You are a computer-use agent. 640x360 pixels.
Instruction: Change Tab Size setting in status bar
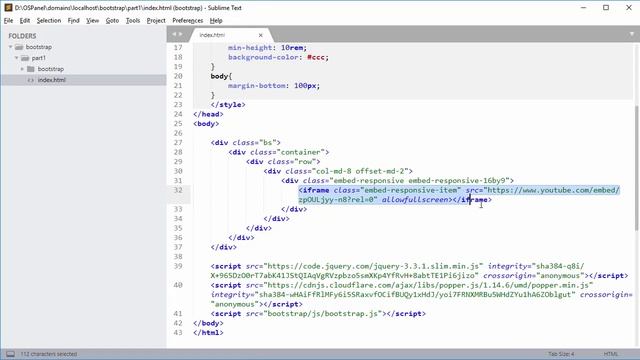point(561,354)
